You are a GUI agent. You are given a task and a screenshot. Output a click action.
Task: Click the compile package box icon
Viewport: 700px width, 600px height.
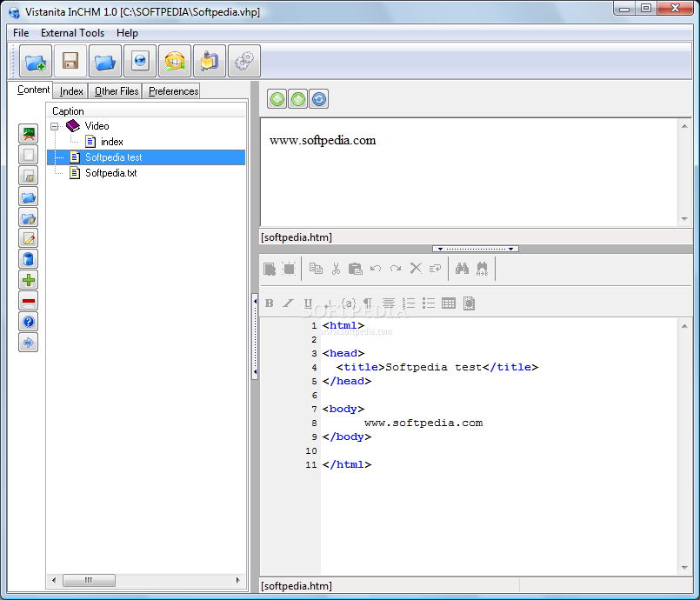(210, 61)
